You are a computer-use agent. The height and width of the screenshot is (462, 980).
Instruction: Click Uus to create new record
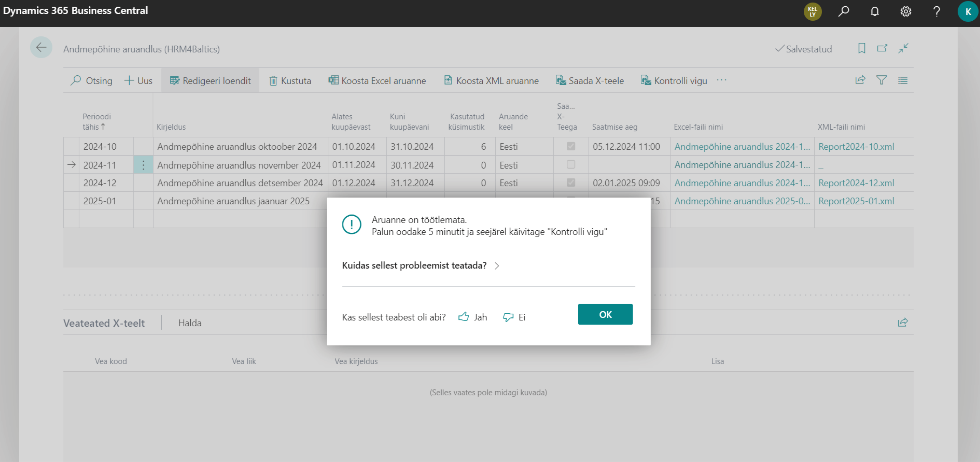[x=138, y=81]
